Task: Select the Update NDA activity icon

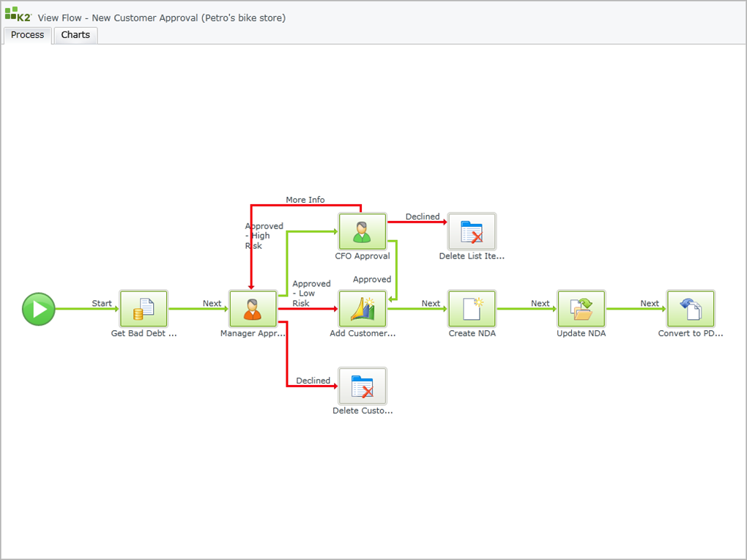Action: click(x=581, y=309)
